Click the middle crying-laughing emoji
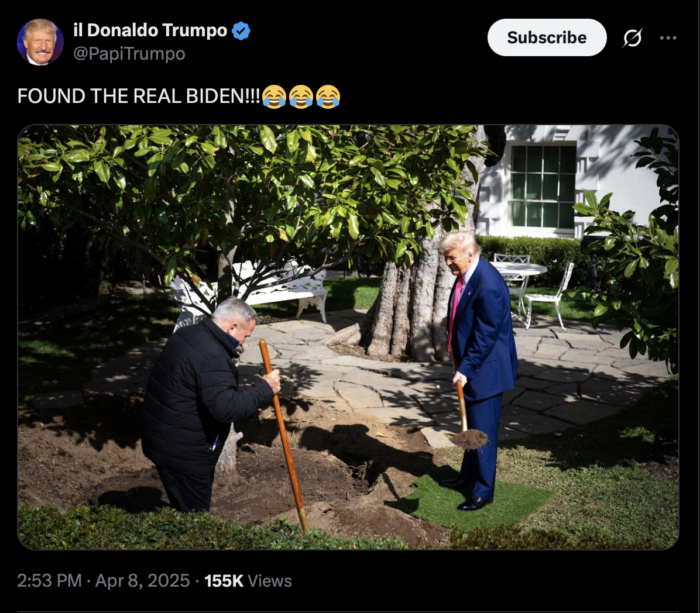Viewport: 700px width, 613px height. click(301, 97)
